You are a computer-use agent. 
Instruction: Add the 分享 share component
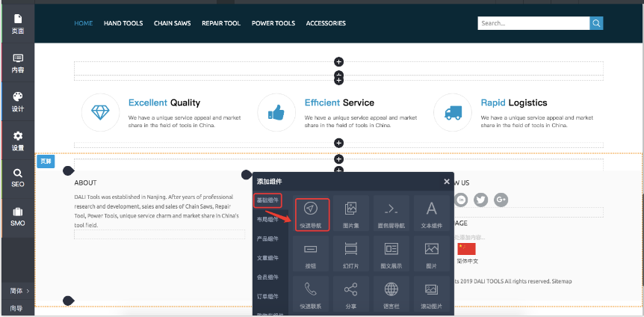[351, 293]
